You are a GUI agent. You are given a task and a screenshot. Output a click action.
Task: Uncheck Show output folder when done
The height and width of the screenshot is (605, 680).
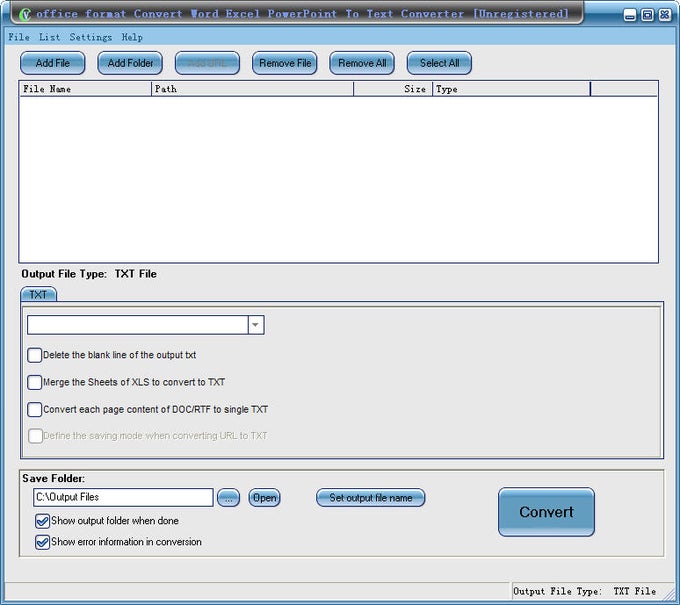click(42, 521)
